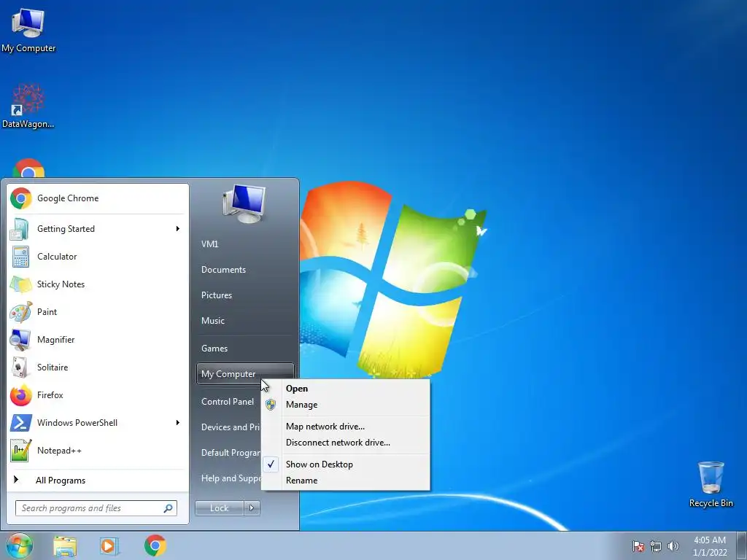Image resolution: width=747 pixels, height=560 pixels.
Task: Choose Map network drive option
Action: point(346,427)
